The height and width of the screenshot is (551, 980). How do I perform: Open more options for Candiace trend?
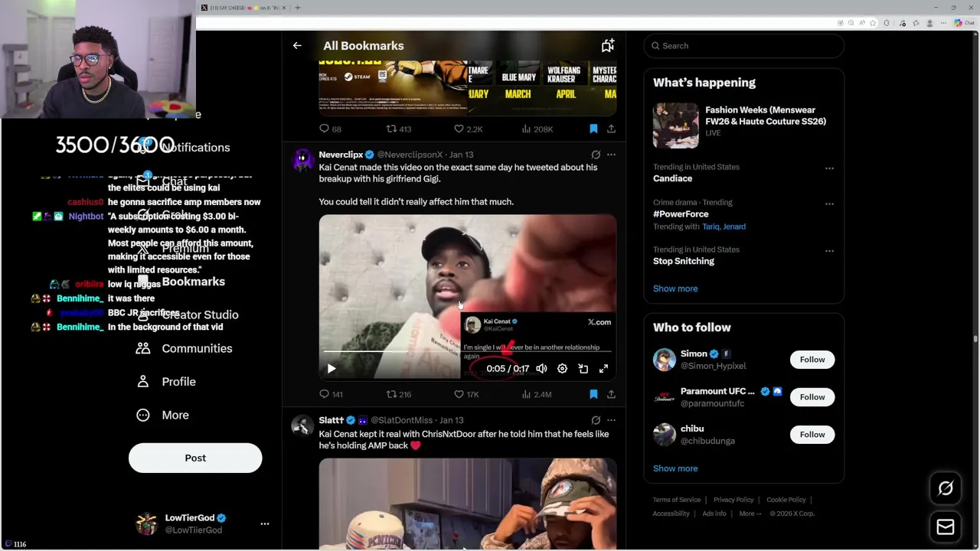click(x=829, y=168)
